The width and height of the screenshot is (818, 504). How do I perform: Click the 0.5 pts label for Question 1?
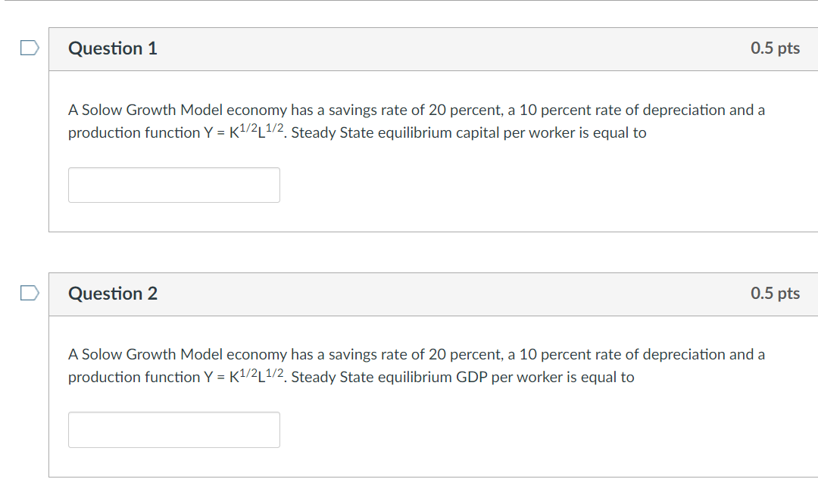tap(775, 48)
